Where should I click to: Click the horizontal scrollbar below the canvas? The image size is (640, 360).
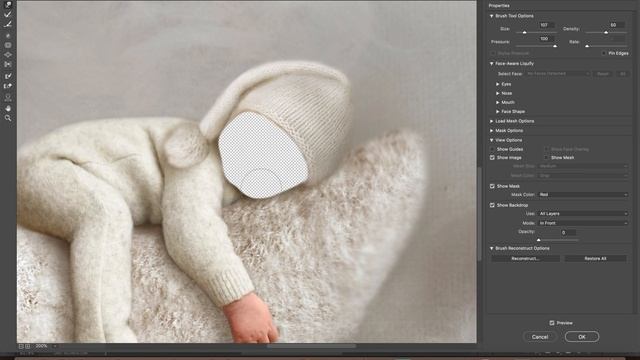311,346
